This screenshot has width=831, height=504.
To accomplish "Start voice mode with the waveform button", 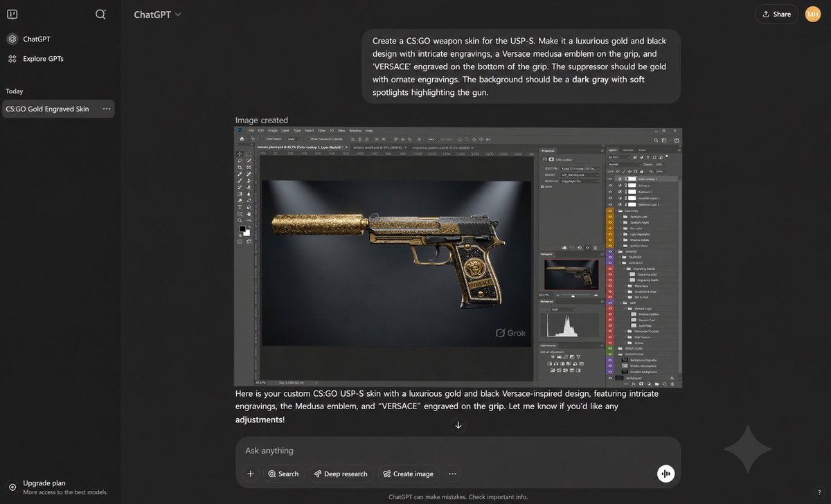I will coord(666,474).
